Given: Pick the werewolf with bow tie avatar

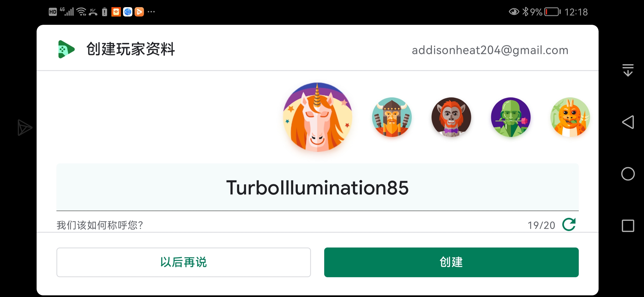Looking at the screenshot, I should tap(451, 117).
